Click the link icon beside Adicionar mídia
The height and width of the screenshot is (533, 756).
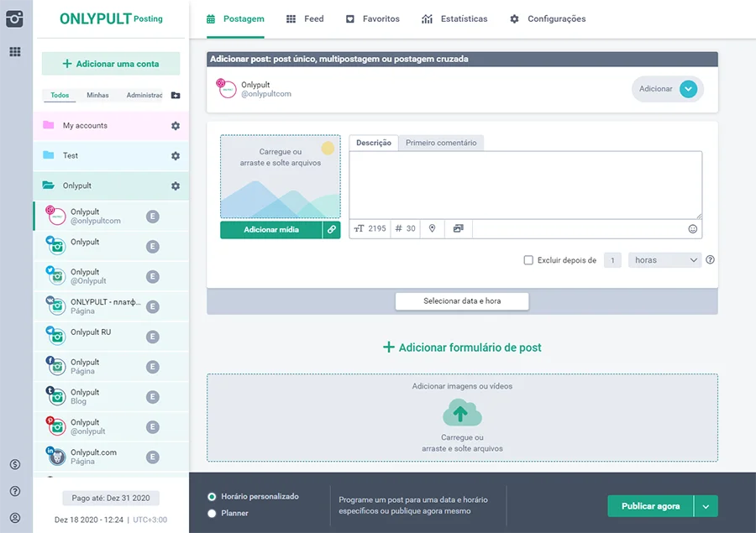[x=332, y=229]
